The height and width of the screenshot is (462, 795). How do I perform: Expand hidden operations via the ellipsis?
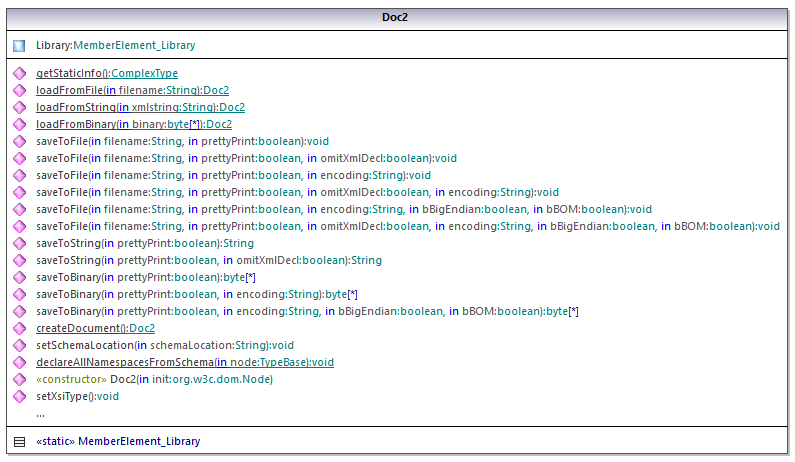40,413
